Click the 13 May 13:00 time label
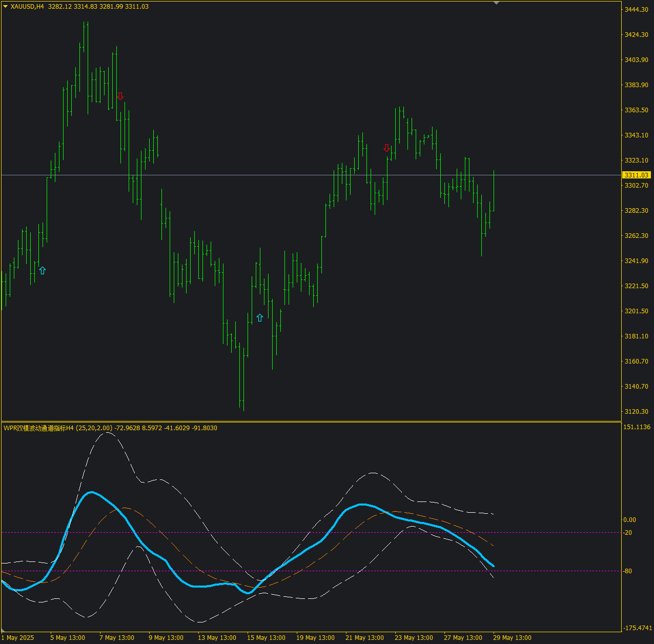 [217, 638]
